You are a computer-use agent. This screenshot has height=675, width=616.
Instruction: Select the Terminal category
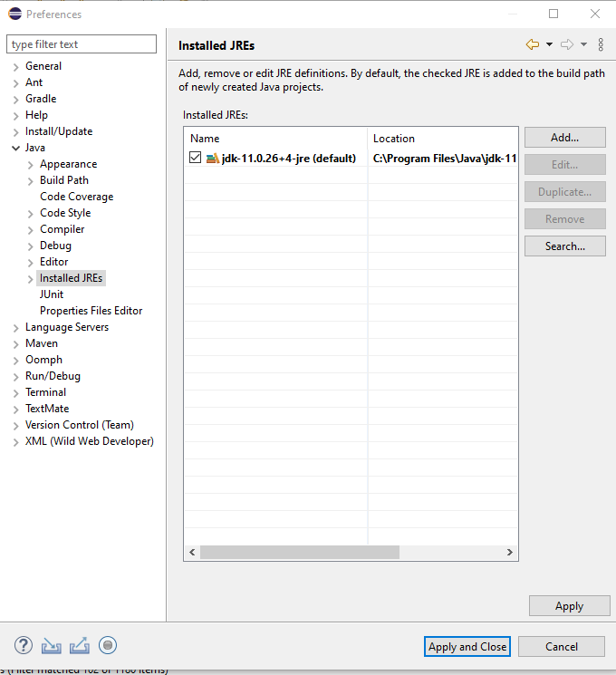click(x=45, y=392)
